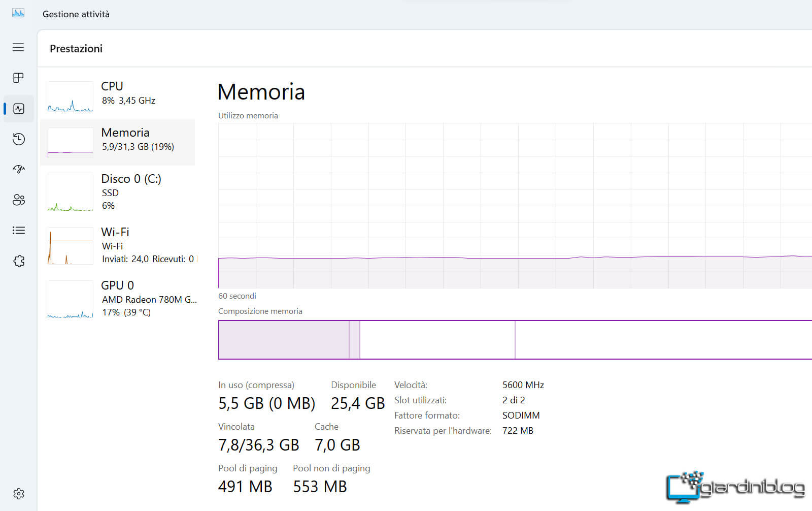
Task: Select the Performance page icon
Action: click(19, 109)
